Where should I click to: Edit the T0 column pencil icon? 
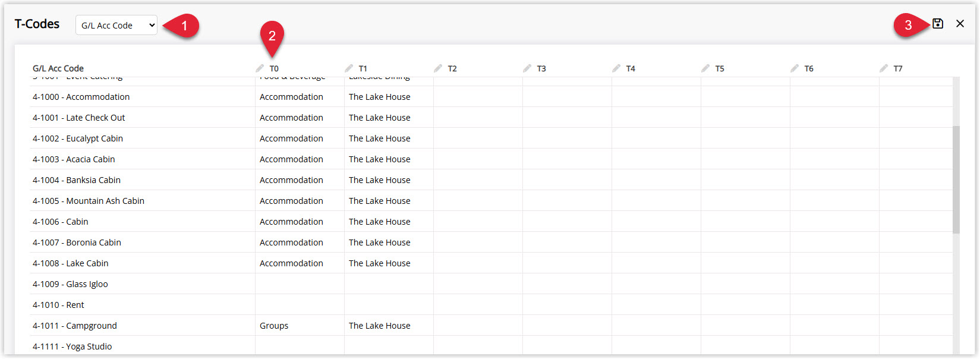[260, 68]
